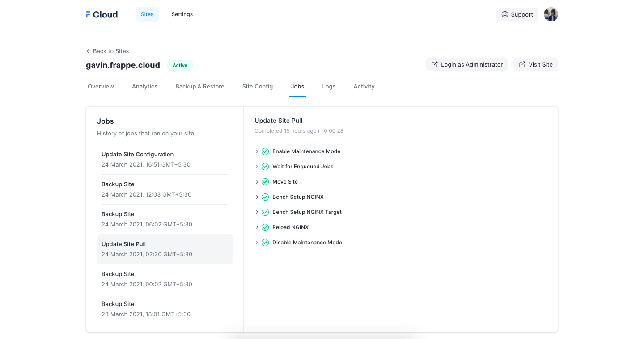Click green check icon beside Move Site
644x339 pixels.
click(x=265, y=182)
